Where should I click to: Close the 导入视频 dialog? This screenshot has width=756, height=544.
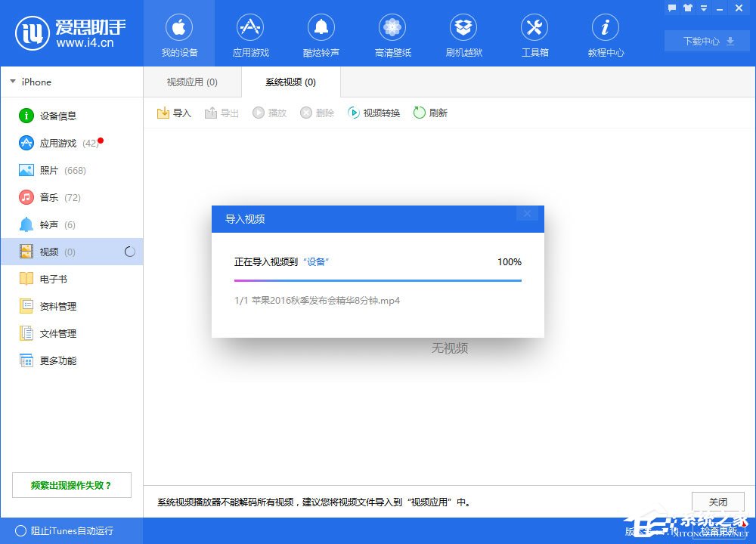pos(527,214)
